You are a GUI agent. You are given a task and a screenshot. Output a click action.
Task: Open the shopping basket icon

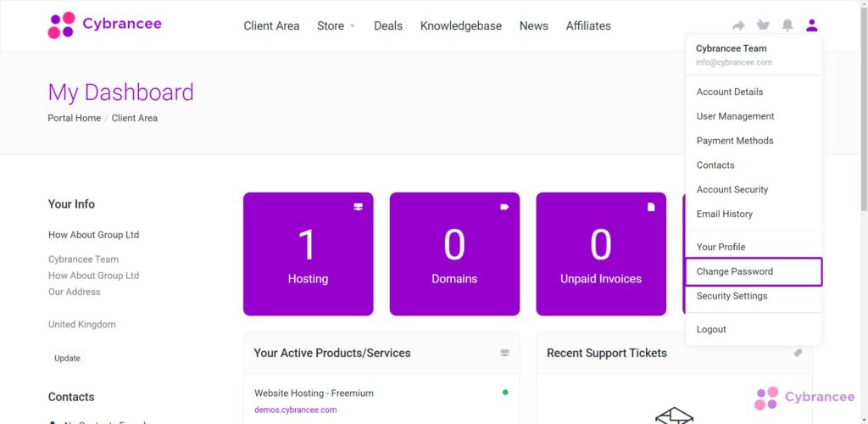point(764,25)
